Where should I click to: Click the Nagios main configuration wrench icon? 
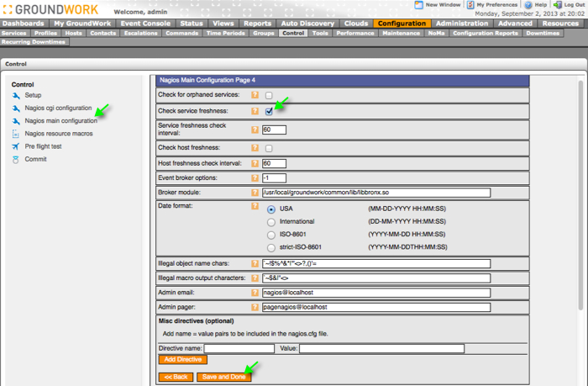coord(16,121)
